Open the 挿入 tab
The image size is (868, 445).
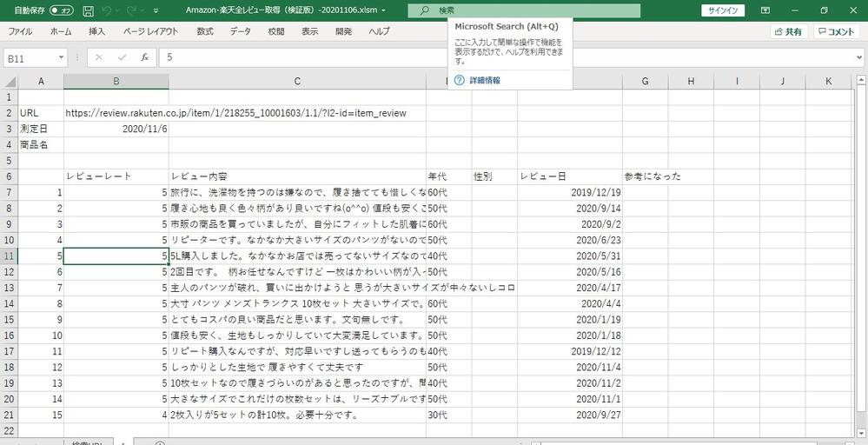tap(96, 31)
